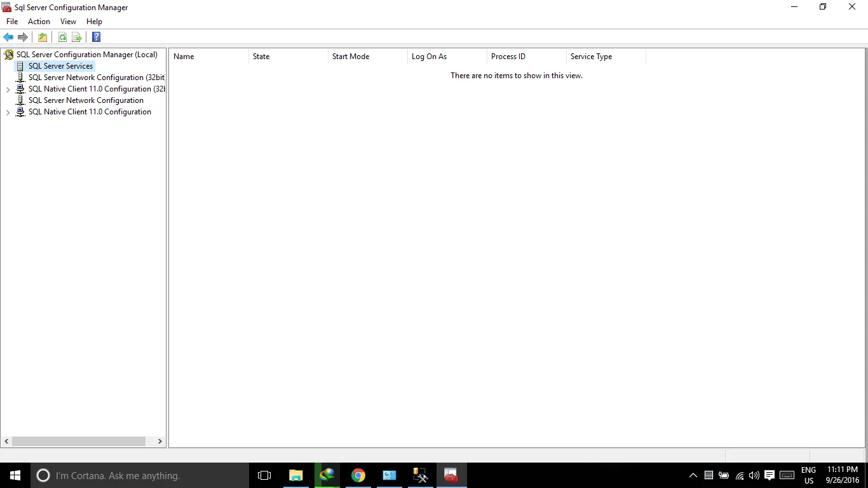This screenshot has width=868, height=488.
Task: Open Internet Download Manager from the taskbar
Action: point(327,475)
